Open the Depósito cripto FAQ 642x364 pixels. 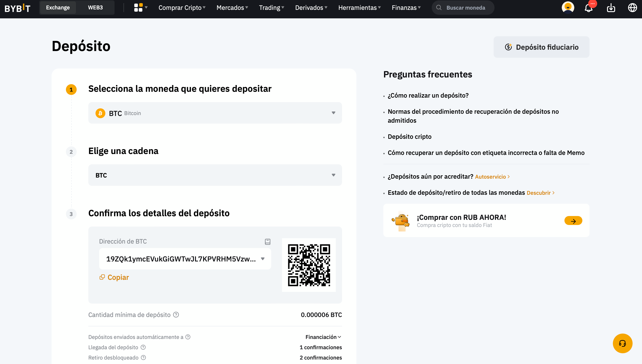(x=410, y=137)
